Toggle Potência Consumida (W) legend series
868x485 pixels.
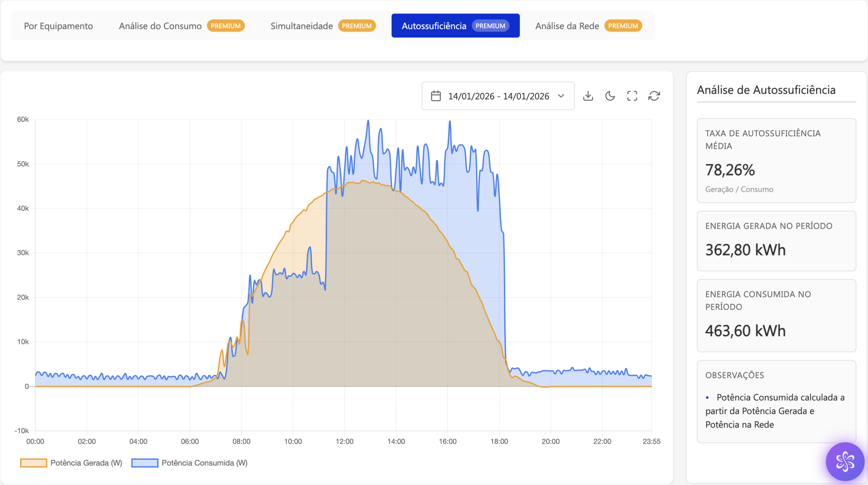coord(204,463)
